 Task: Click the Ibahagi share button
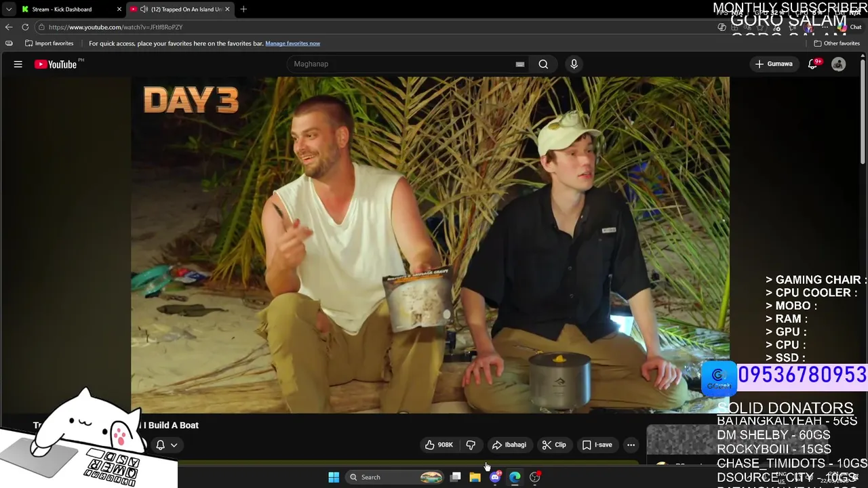click(x=509, y=445)
